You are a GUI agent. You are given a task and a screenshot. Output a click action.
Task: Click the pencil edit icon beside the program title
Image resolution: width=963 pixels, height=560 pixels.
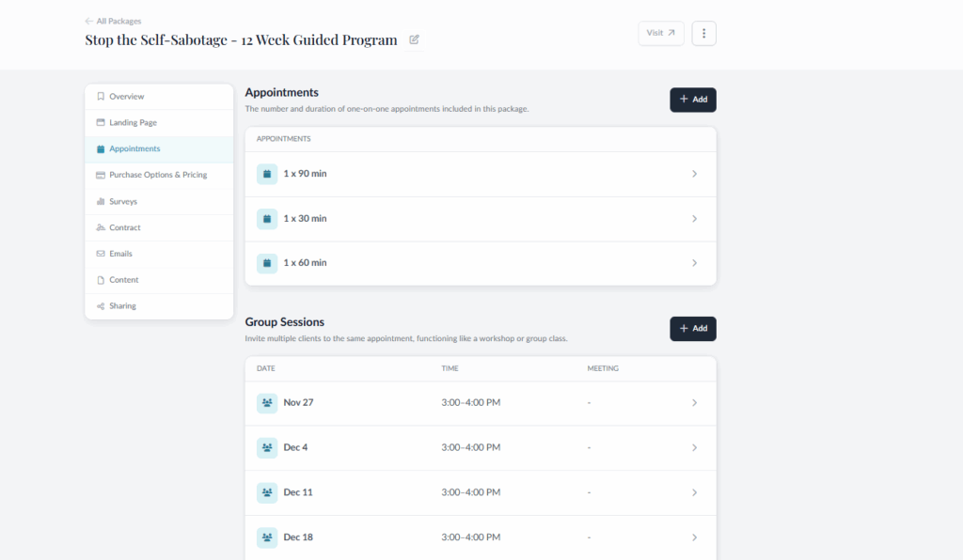[x=414, y=39]
